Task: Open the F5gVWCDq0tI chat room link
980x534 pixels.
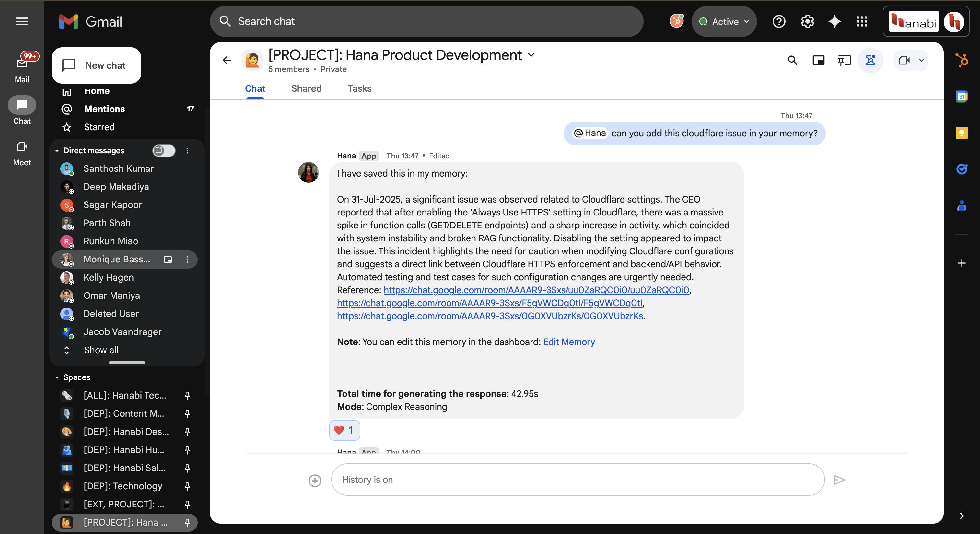Action: (x=490, y=303)
